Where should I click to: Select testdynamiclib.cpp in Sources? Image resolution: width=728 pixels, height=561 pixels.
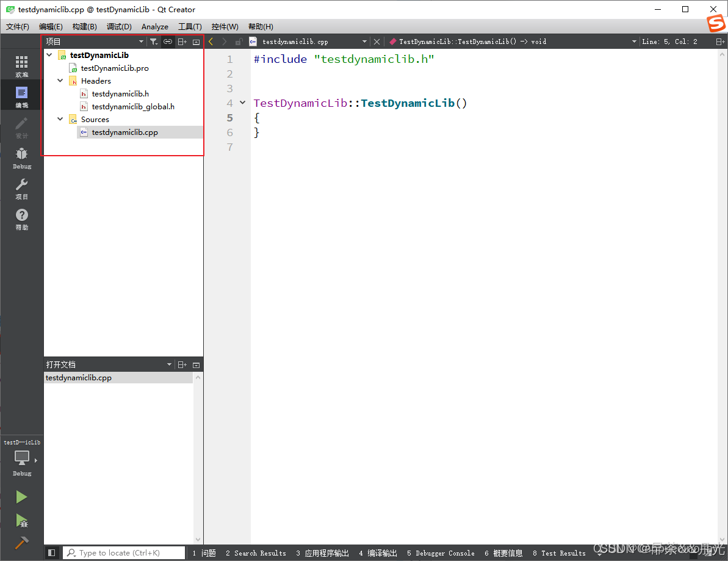coord(125,132)
